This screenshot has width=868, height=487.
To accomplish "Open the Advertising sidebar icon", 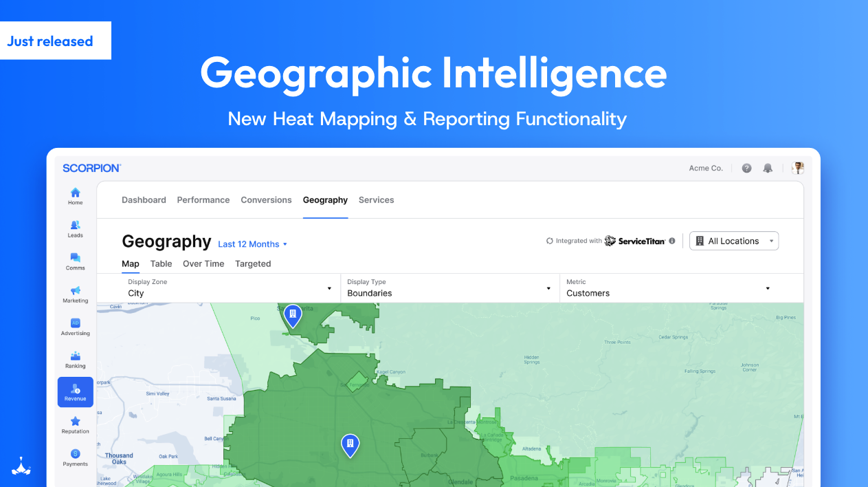I will pyautogui.click(x=76, y=324).
